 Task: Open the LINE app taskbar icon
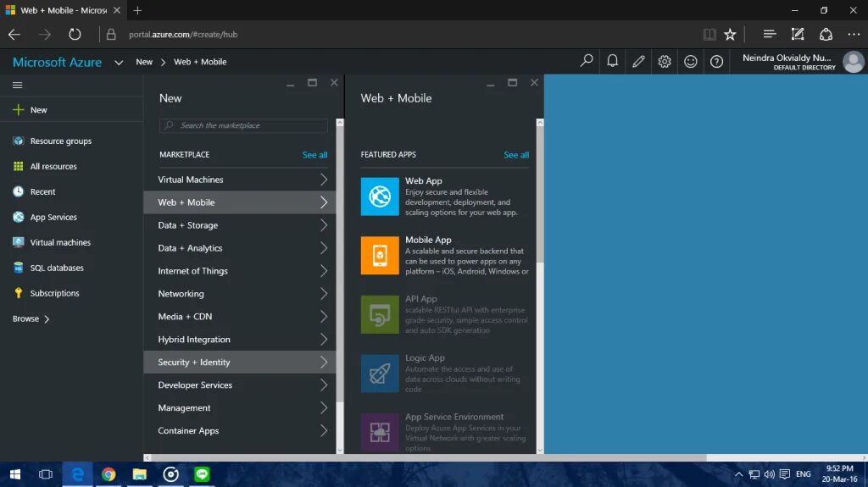pos(202,474)
